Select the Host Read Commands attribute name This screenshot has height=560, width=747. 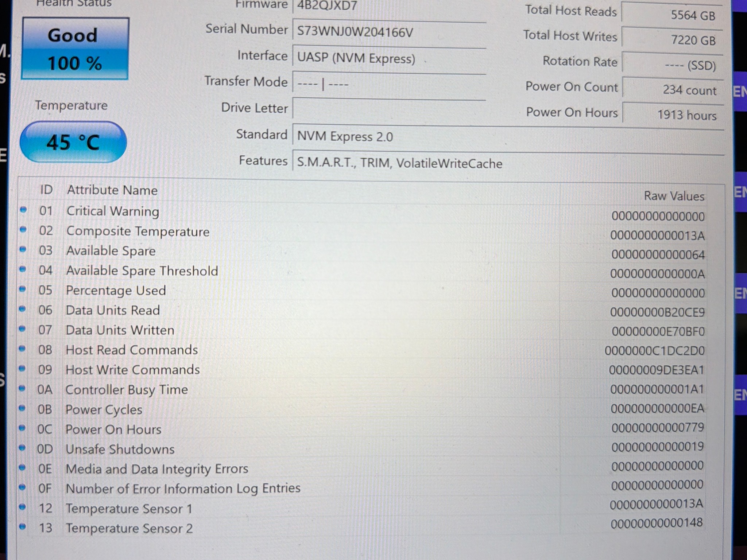coord(132,350)
